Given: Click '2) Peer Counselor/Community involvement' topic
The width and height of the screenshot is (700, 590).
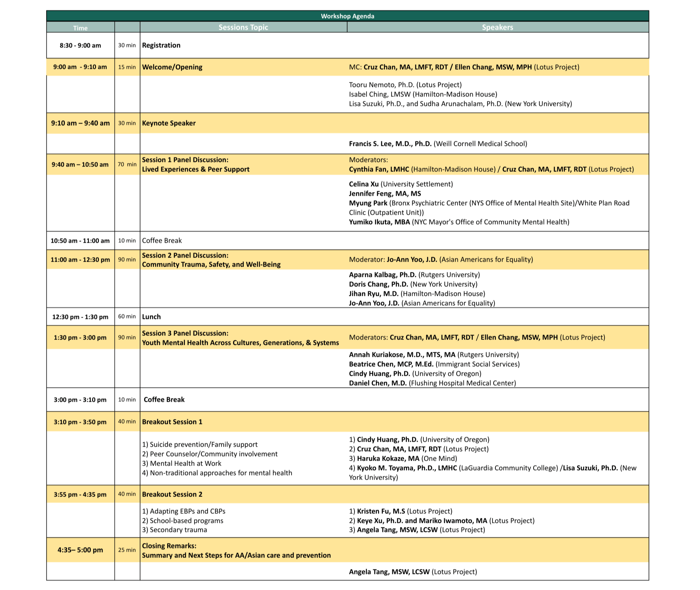Looking at the screenshot, I should (210, 454).
